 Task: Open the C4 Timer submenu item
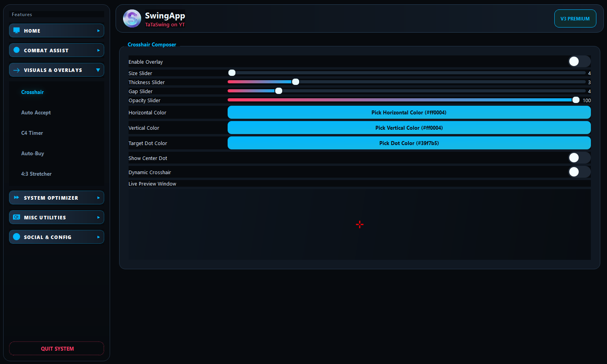tap(32, 133)
